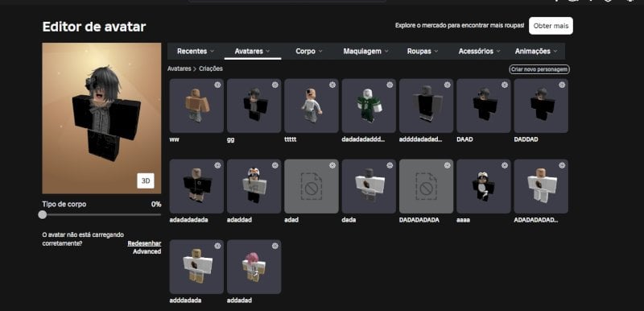Click the large avatar preview image

(101, 118)
